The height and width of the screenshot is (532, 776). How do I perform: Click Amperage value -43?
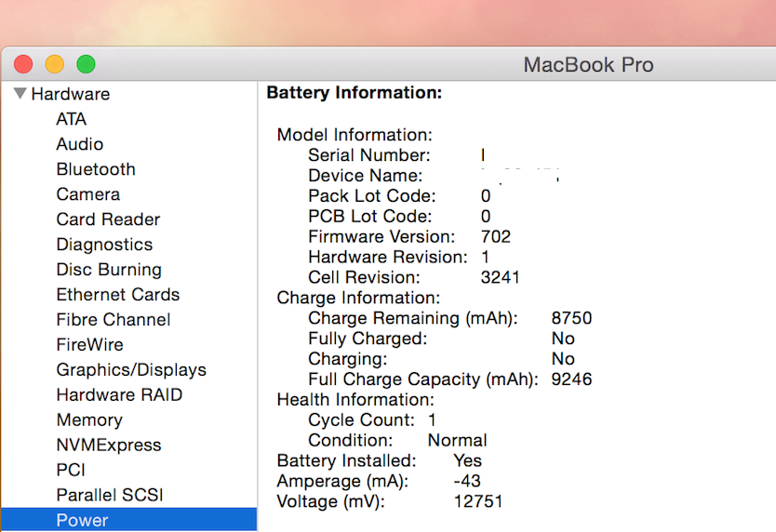click(467, 481)
